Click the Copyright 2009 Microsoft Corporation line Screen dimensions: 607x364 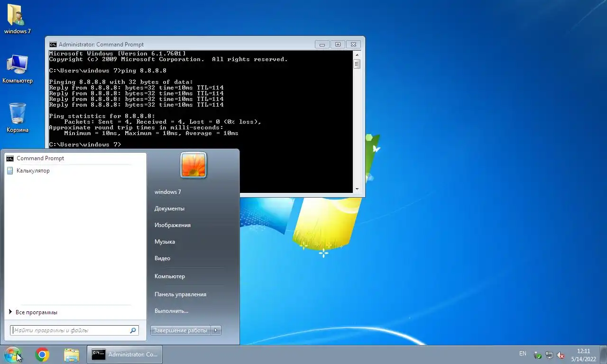tap(168, 59)
